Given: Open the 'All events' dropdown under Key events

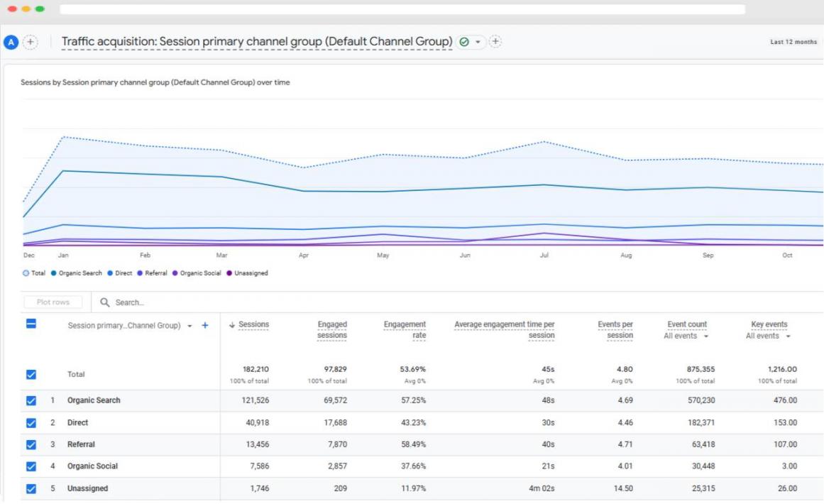Looking at the screenshot, I should pyautogui.click(x=769, y=336).
